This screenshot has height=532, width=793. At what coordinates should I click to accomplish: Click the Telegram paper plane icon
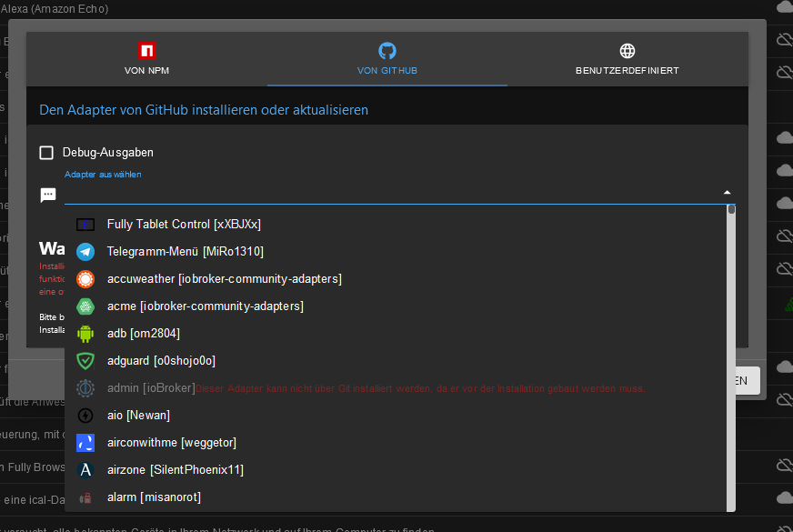point(85,252)
